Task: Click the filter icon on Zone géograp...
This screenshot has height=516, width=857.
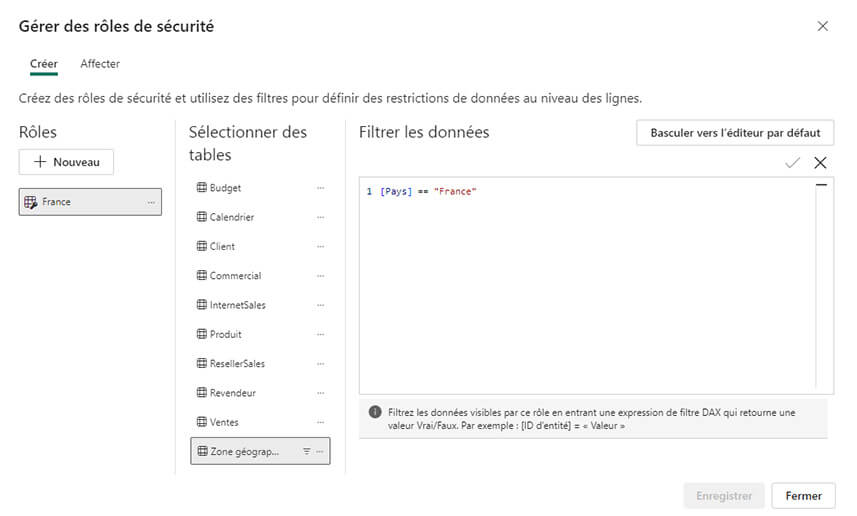Action: [x=307, y=452]
